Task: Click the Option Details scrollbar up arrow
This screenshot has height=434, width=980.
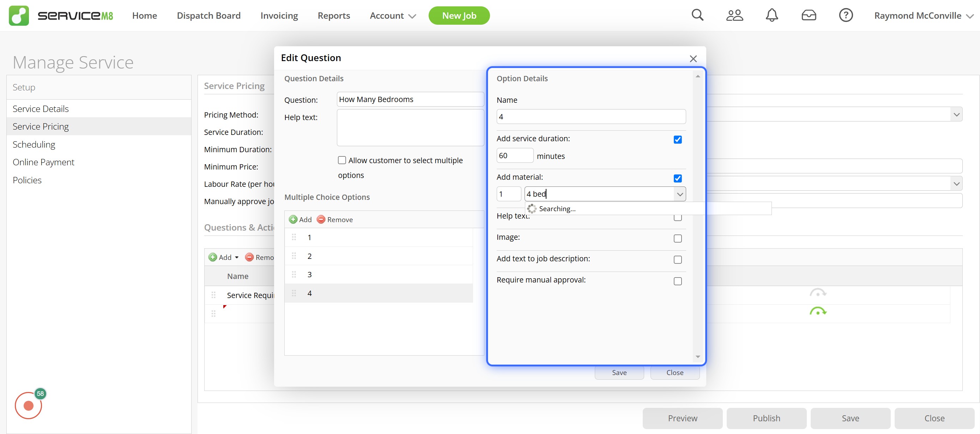Action: [698, 76]
